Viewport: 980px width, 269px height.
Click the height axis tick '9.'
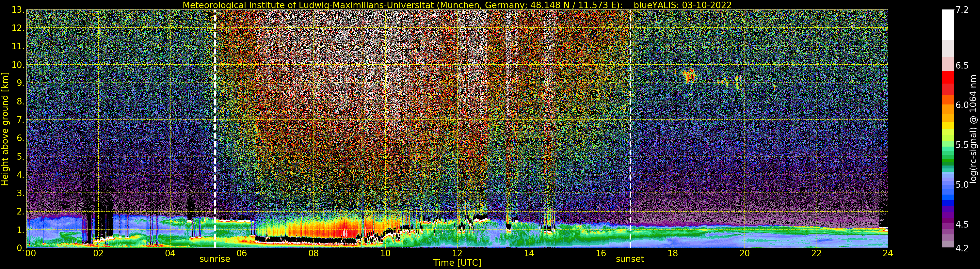(21, 83)
